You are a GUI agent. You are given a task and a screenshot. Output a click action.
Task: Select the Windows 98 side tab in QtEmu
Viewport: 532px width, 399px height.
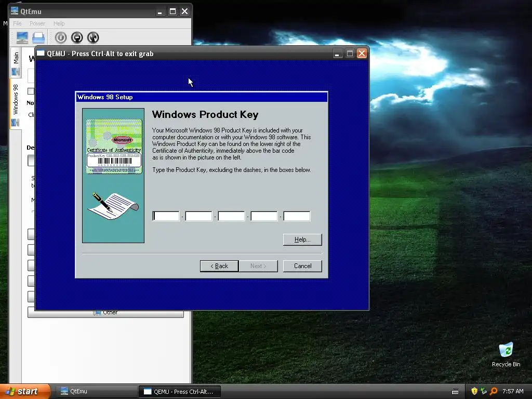[16, 103]
